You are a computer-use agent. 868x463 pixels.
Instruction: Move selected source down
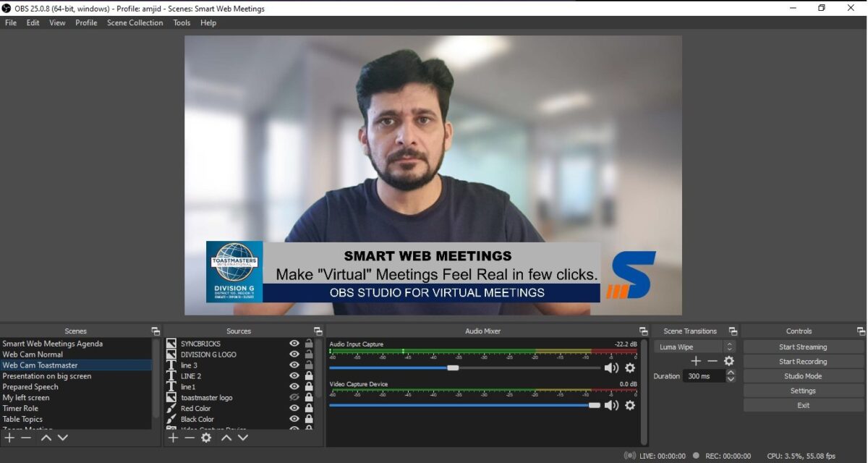(x=243, y=438)
